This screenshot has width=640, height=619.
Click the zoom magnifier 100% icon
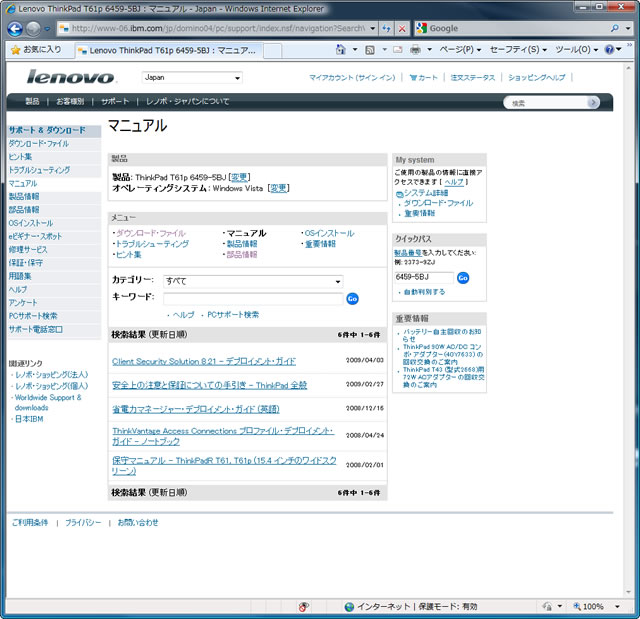point(577,606)
